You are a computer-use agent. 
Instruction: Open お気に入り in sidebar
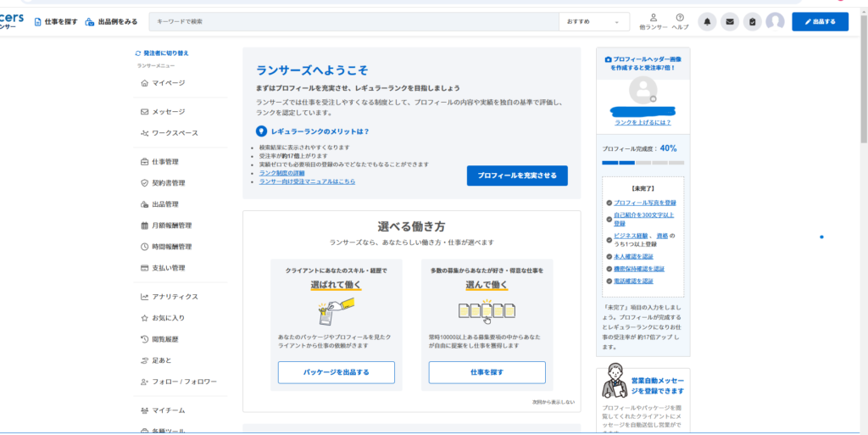click(x=169, y=318)
